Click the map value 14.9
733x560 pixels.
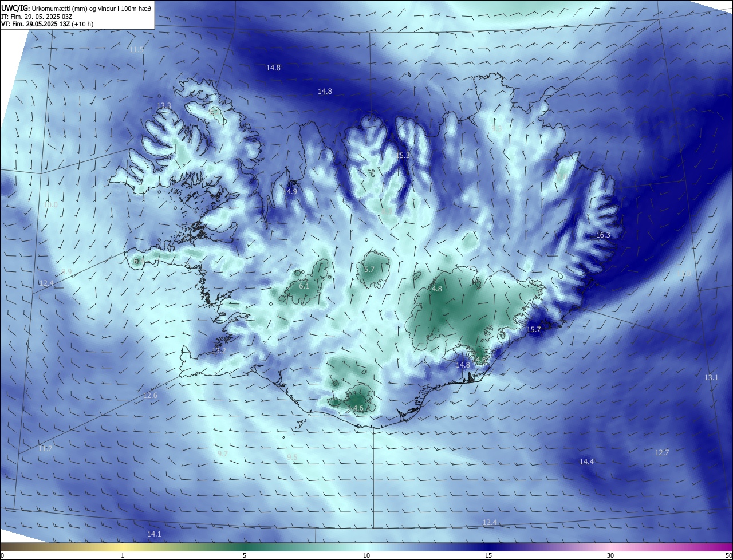point(290,191)
